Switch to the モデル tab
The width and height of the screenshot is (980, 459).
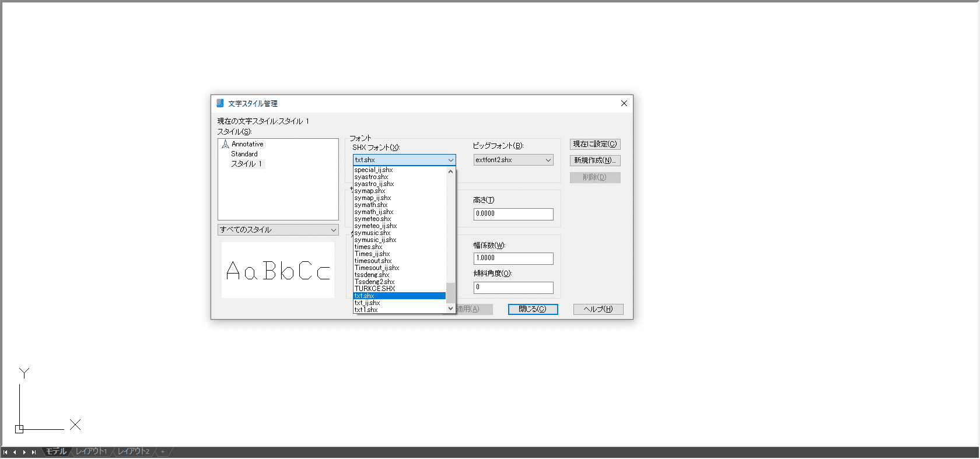(56, 451)
